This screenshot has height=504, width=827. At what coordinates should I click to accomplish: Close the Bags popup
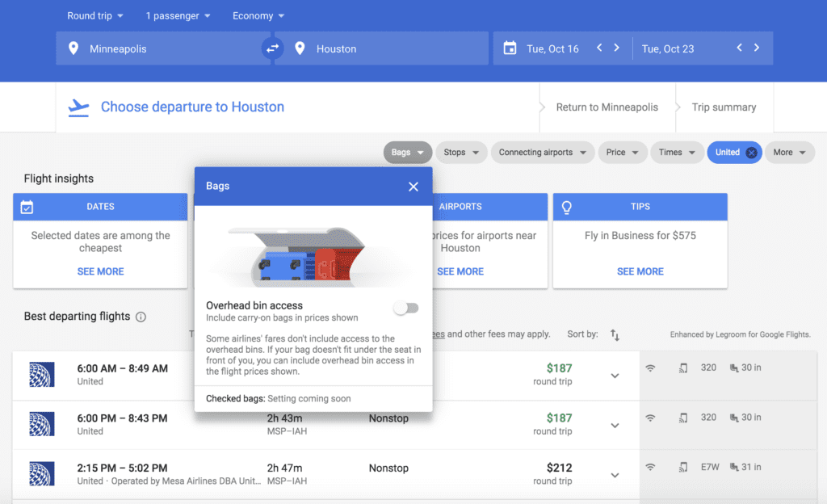click(413, 187)
